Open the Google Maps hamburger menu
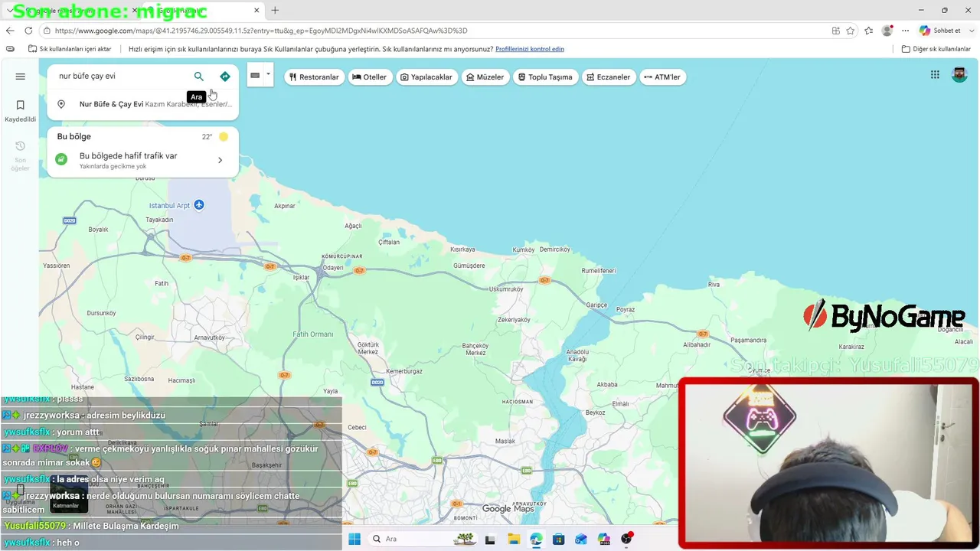Viewport: 980px width, 551px height. click(x=21, y=77)
